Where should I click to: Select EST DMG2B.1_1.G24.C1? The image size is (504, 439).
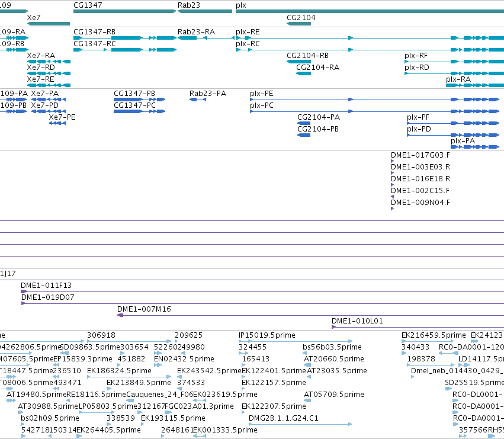point(300,425)
